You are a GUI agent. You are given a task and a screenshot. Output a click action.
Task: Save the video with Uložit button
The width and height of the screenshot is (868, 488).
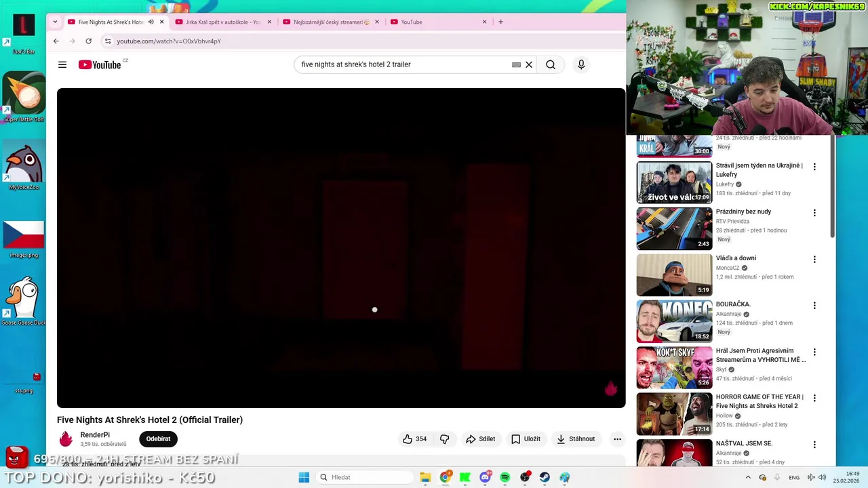click(x=526, y=439)
